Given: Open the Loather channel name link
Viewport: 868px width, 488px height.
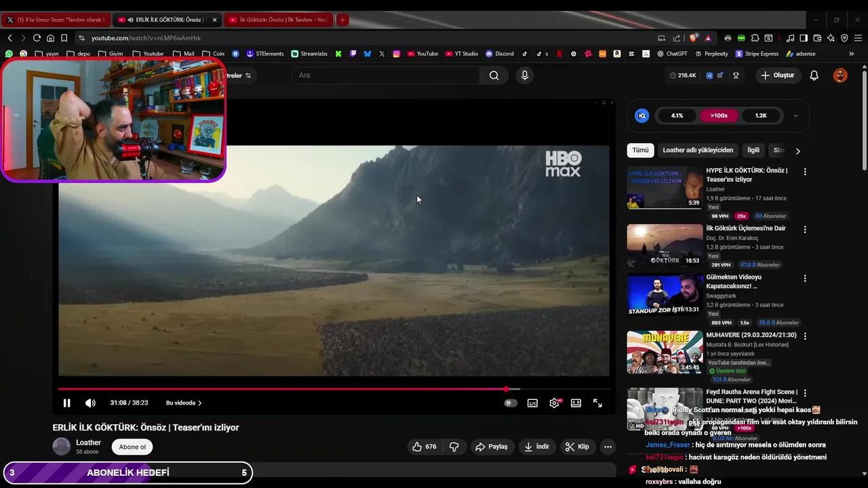Looking at the screenshot, I should (x=88, y=443).
